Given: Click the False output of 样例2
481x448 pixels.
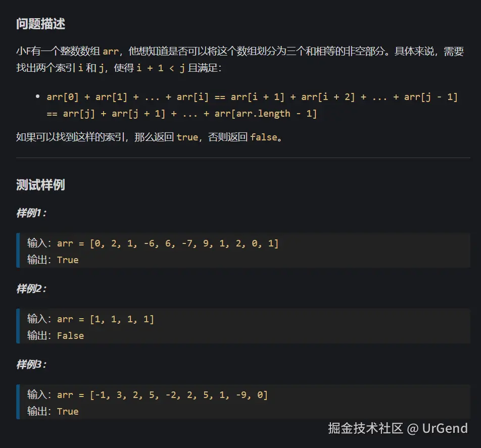Looking at the screenshot, I should coord(70,335).
